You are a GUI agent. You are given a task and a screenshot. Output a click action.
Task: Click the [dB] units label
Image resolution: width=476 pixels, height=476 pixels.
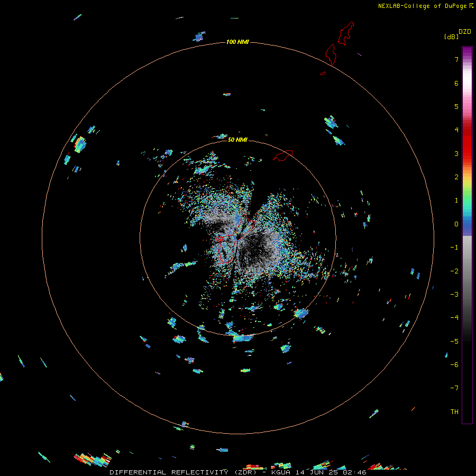click(451, 36)
